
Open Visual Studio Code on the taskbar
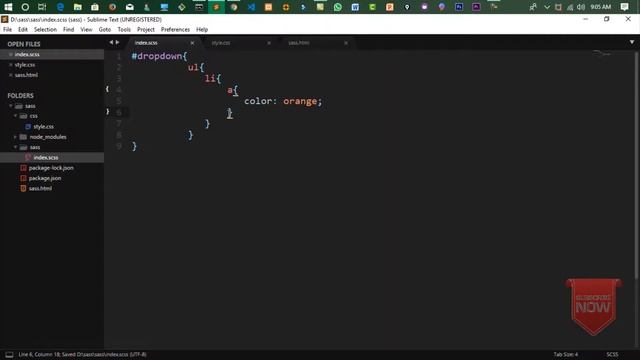coord(251,7)
